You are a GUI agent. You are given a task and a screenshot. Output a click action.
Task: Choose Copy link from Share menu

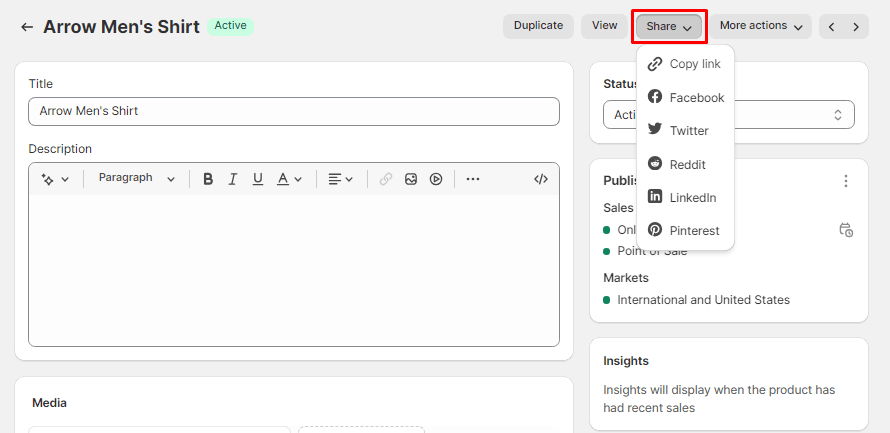[x=685, y=64]
